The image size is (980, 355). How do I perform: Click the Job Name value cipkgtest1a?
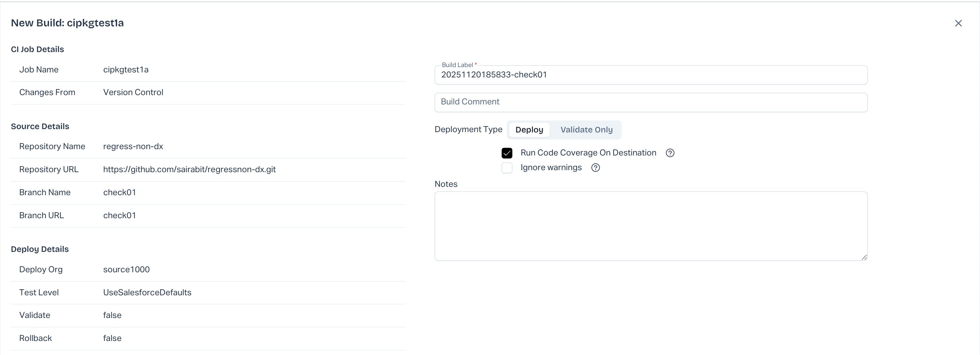(126, 70)
